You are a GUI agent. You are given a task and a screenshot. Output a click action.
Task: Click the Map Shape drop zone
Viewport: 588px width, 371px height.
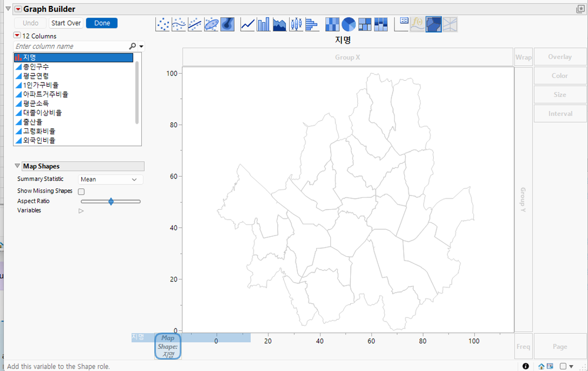click(168, 346)
